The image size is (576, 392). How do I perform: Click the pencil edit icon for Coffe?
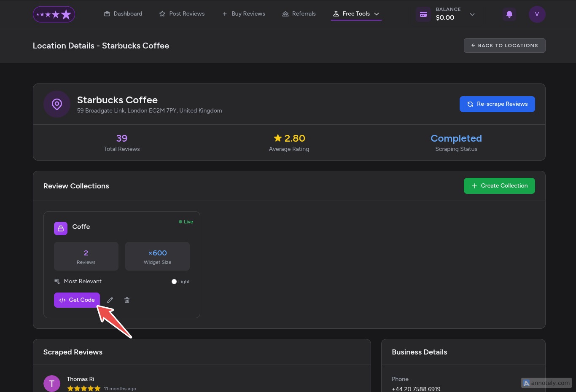(x=110, y=300)
